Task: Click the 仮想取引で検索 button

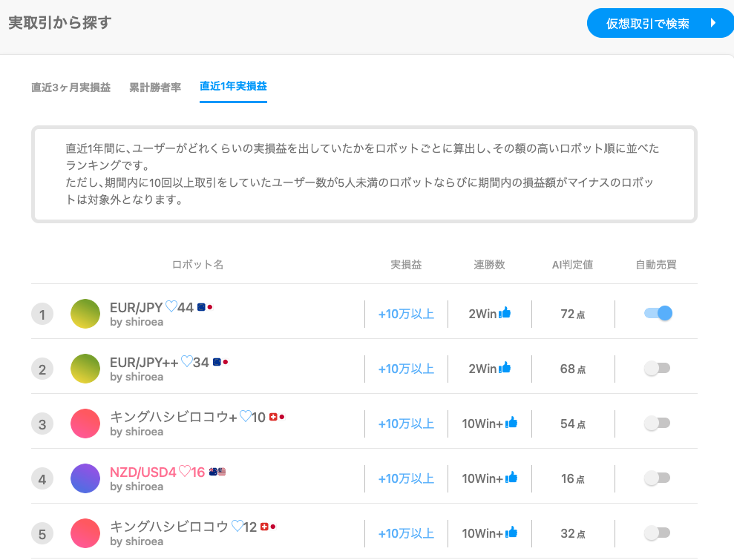Action: tap(660, 23)
